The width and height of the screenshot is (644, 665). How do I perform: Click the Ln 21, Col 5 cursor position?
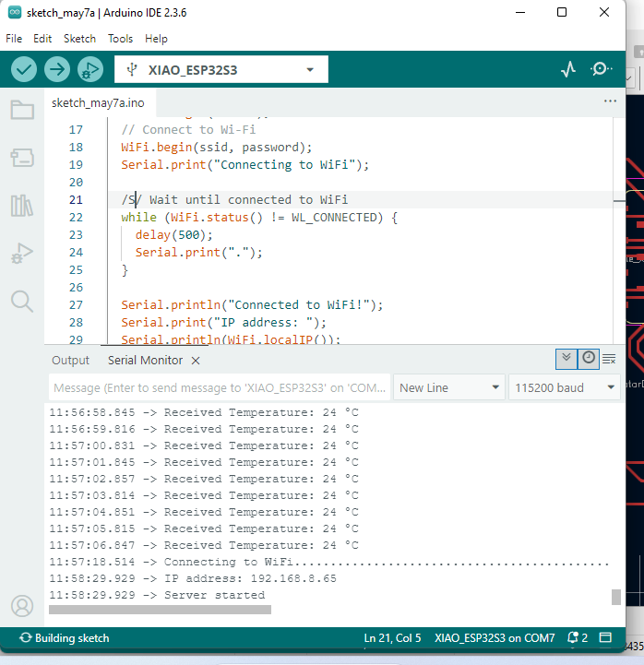click(392, 638)
